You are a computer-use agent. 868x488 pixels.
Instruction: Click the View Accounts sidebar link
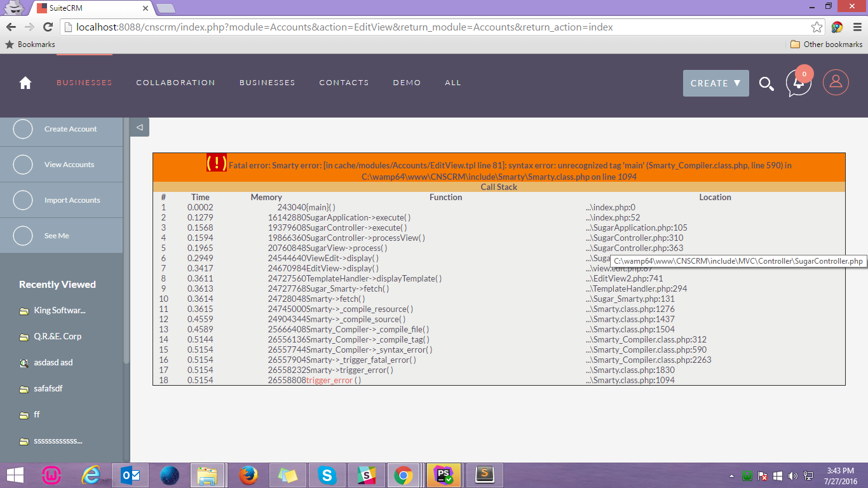pos(69,165)
